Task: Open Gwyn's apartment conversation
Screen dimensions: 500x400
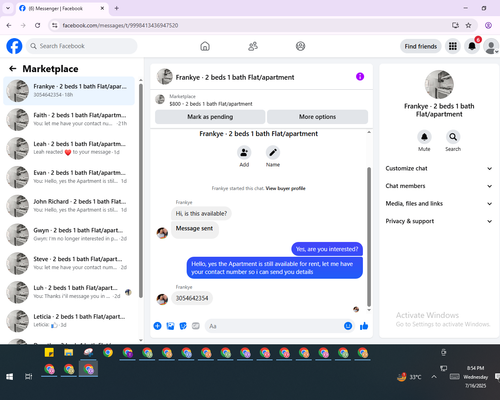Action: tap(69, 234)
